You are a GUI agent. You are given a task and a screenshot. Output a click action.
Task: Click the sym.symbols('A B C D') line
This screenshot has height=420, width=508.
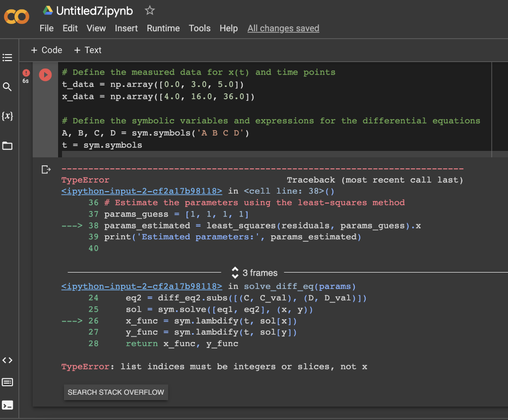coord(155,133)
